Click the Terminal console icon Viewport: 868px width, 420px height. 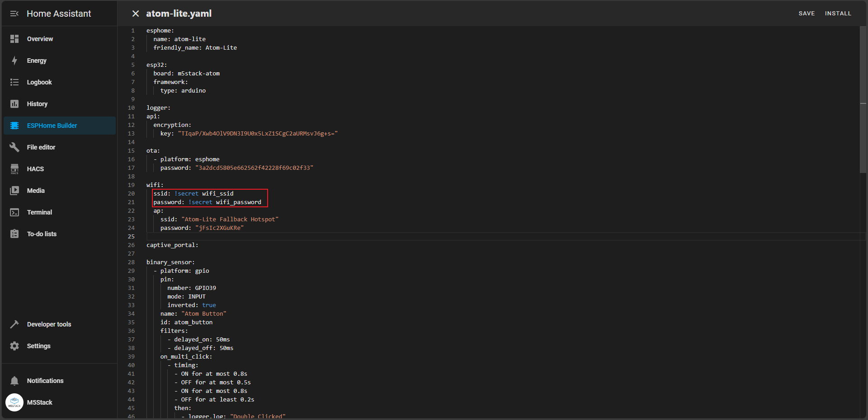click(14, 212)
